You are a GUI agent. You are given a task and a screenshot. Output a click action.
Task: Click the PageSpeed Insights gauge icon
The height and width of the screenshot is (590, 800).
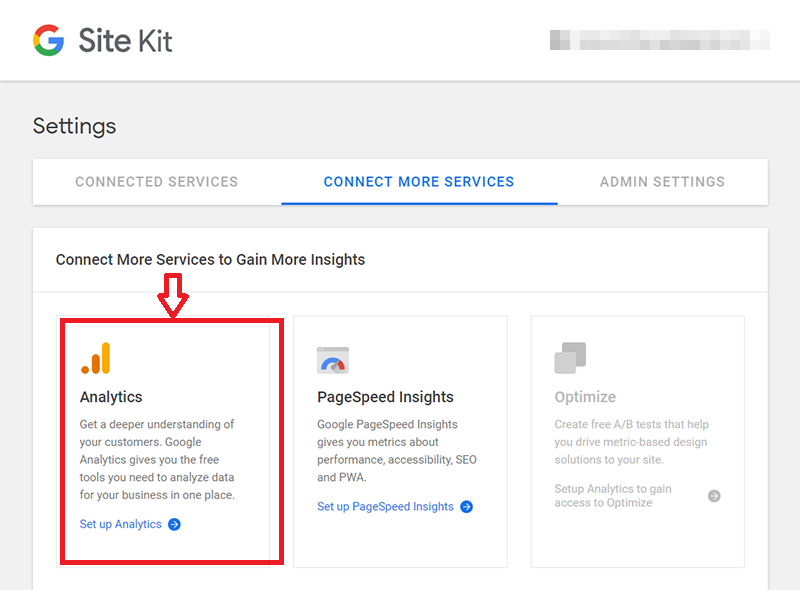click(332, 360)
